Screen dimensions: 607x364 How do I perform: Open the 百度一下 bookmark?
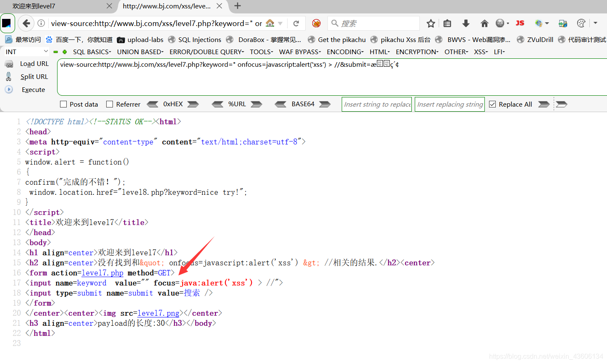point(79,39)
